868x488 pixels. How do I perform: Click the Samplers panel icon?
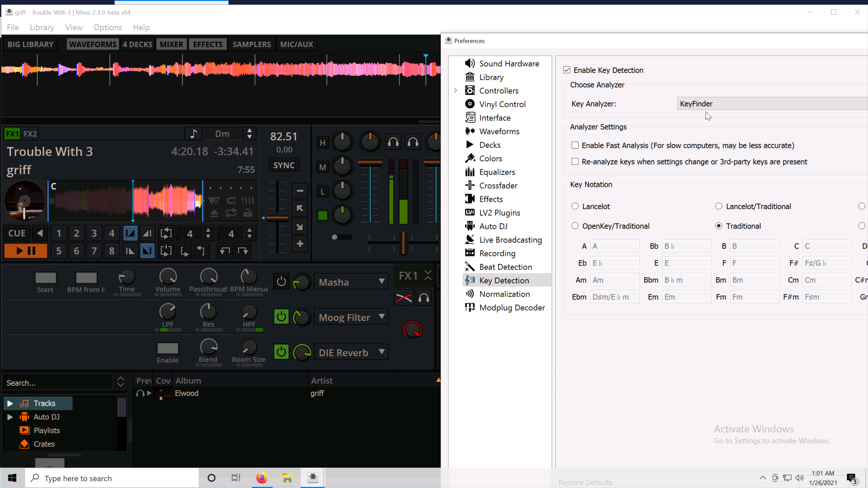point(251,44)
